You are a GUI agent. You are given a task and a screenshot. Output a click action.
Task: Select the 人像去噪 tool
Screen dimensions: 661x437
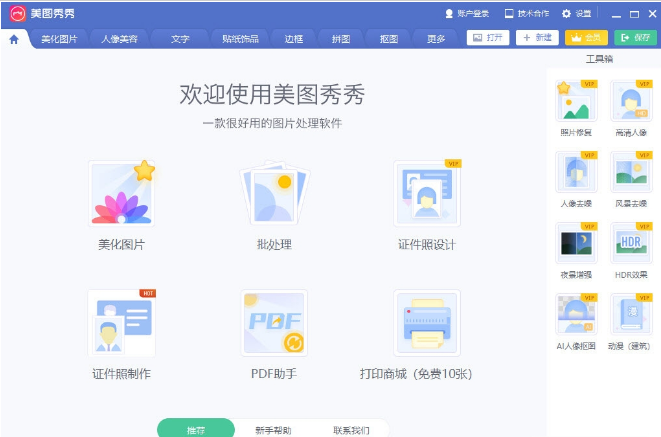click(576, 172)
